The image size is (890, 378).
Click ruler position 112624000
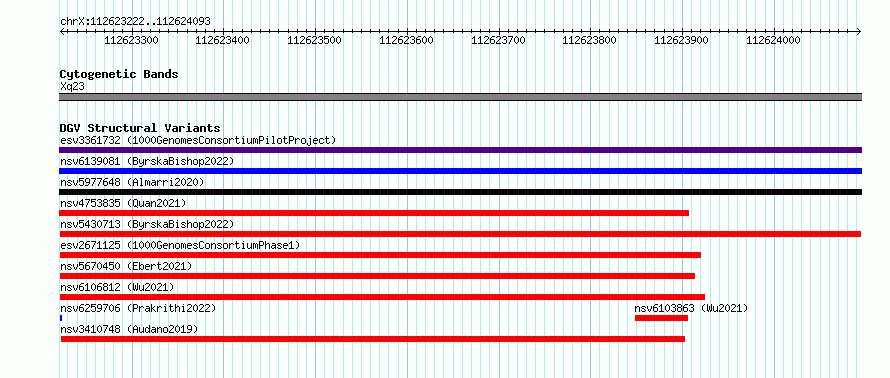click(773, 40)
